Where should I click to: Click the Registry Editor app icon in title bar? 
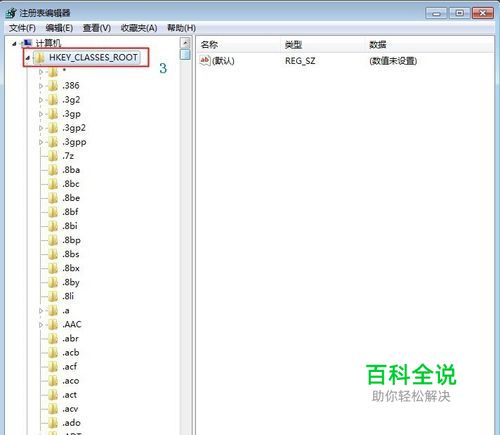(x=11, y=13)
